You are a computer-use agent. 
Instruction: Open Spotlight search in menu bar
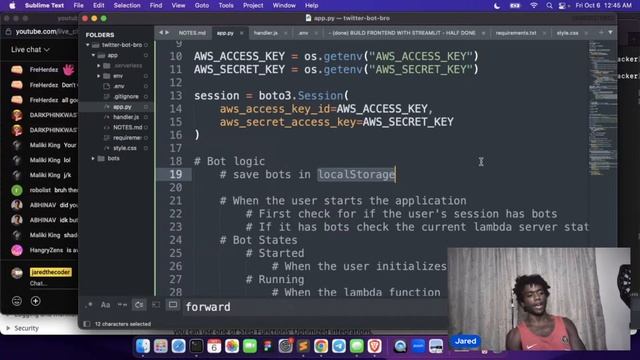[x=549, y=5]
